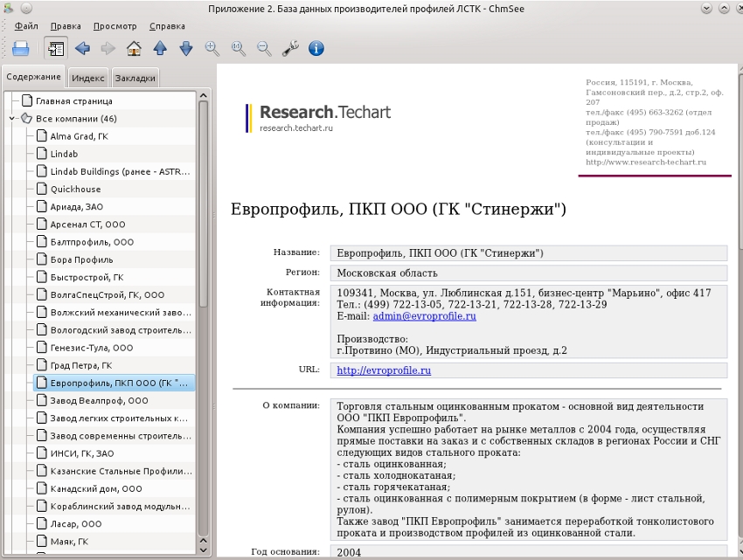This screenshot has height=560, width=743.
Task: Open the Правка menu
Action: pyautogui.click(x=66, y=26)
